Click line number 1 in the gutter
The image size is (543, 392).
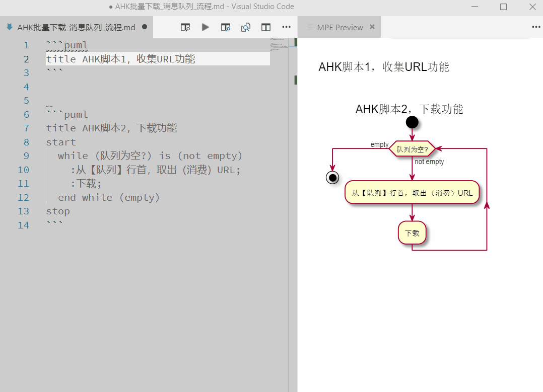(x=26, y=45)
